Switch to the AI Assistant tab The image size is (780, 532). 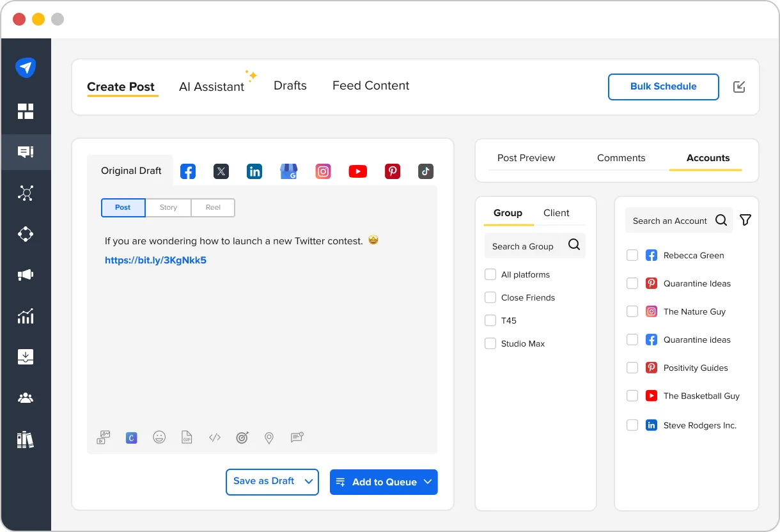coord(212,85)
